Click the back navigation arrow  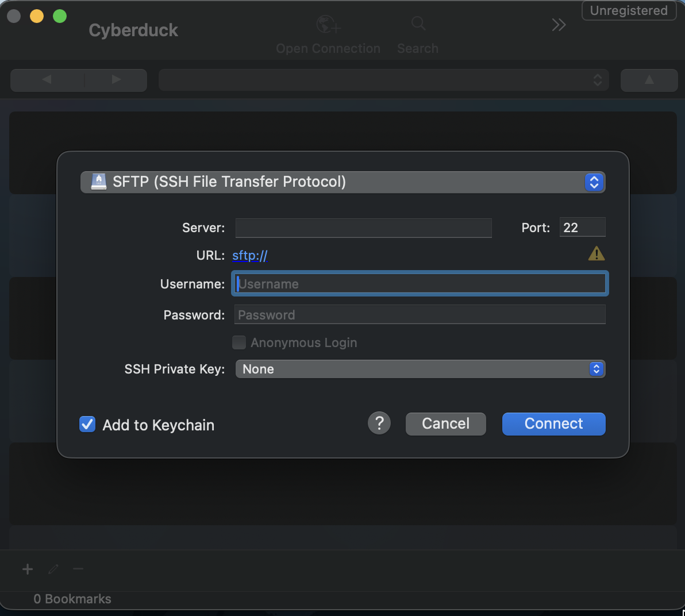(x=47, y=79)
